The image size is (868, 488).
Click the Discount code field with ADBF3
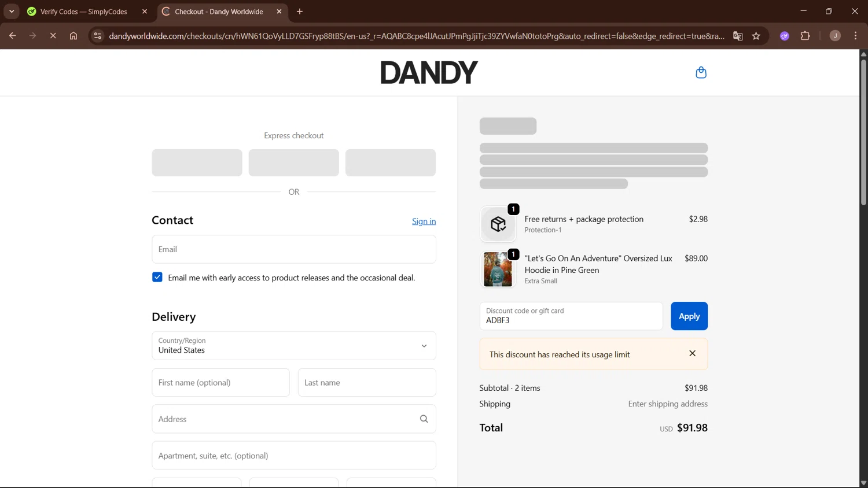pyautogui.click(x=571, y=316)
